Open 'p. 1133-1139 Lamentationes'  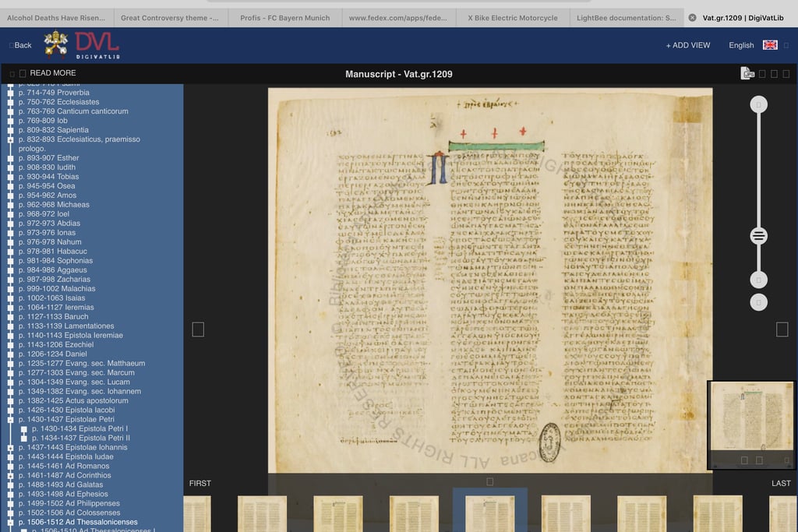[x=66, y=326]
